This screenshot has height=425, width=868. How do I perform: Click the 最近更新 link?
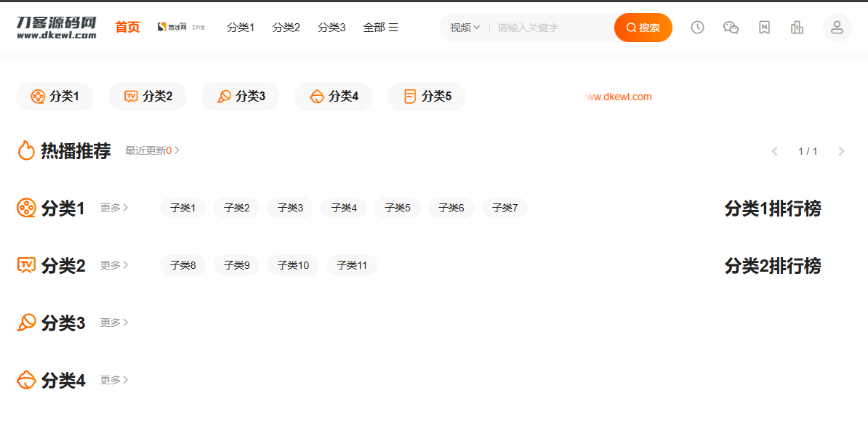pos(152,150)
